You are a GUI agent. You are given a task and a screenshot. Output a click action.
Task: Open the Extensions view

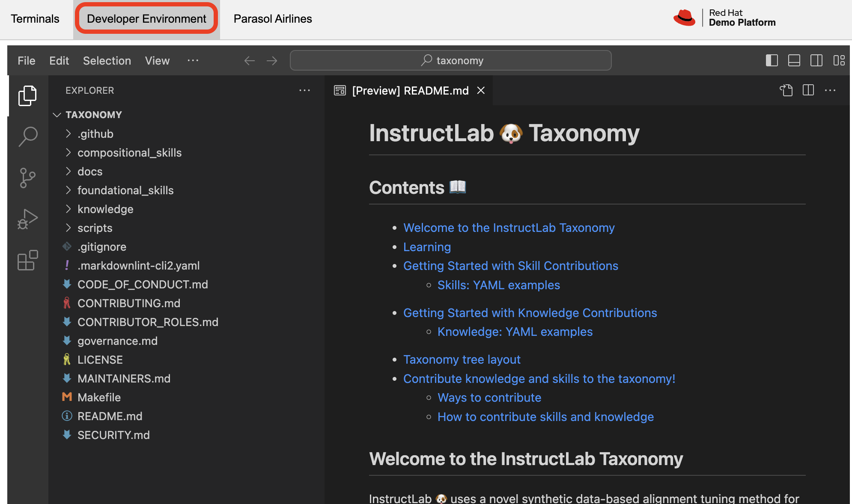pos(27,260)
